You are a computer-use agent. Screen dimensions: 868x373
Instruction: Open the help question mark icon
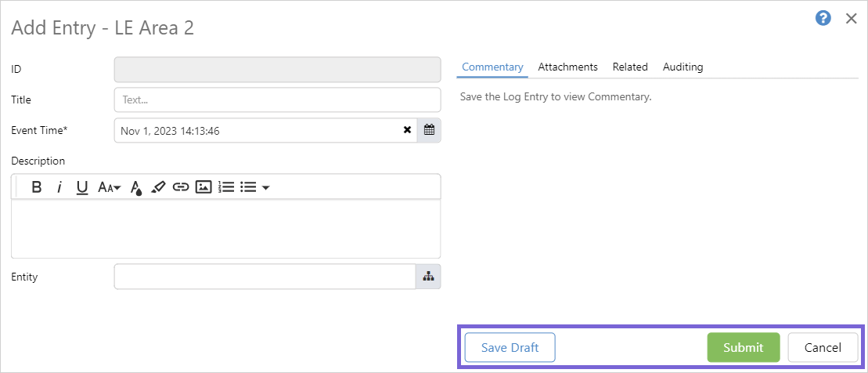[x=823, y=18]
